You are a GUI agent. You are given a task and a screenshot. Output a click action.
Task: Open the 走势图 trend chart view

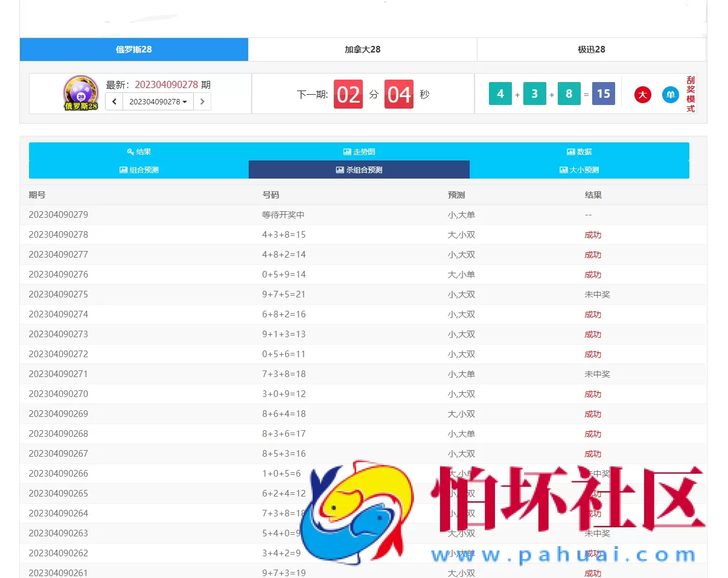coord(359,151)
